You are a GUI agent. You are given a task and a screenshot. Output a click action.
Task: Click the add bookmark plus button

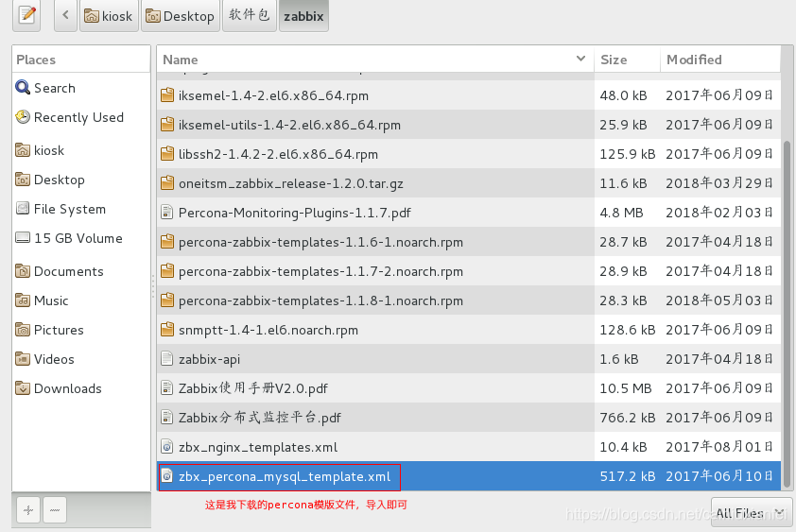[28, 509]
